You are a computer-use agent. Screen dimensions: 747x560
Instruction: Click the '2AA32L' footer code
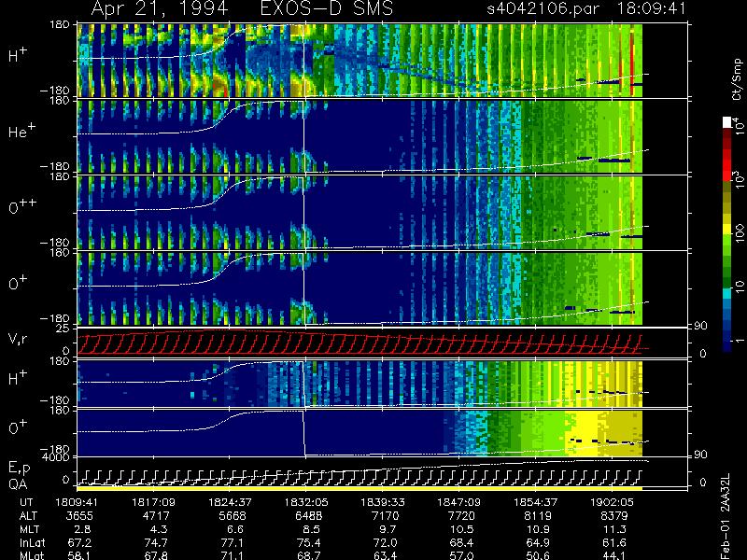pyautogui.click(x=726, y=491)
